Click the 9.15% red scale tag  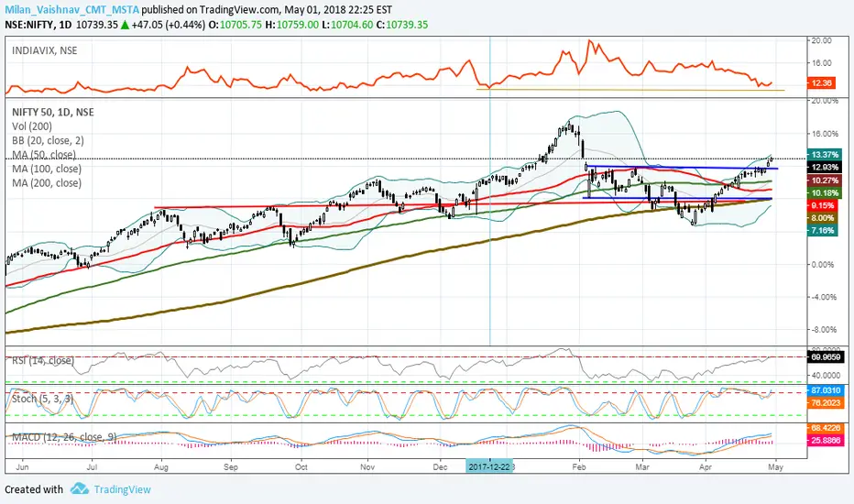823,205
